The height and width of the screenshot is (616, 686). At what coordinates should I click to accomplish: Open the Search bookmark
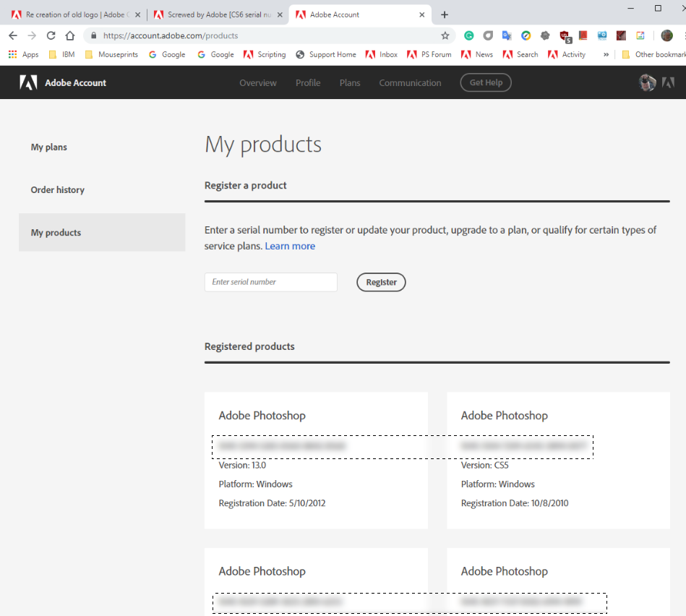[x=520, y=54]
